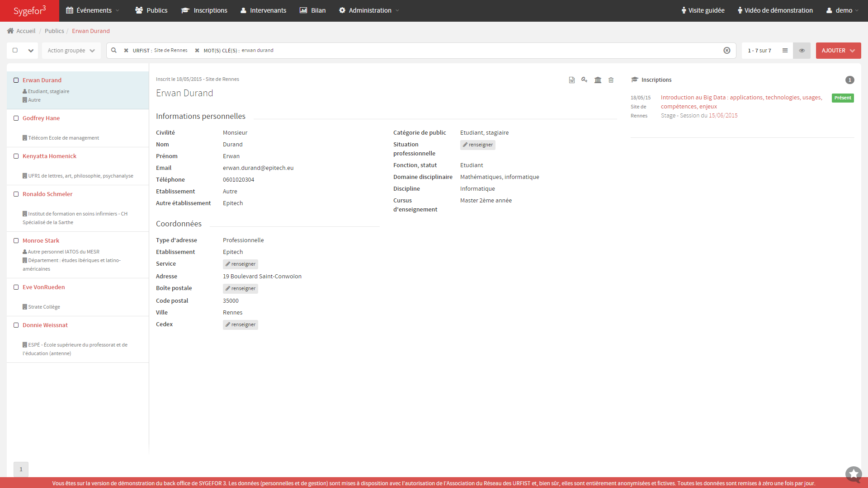Clear all search filters with circle-x icon
Viewport: 868px width, 488px height.
(x=727, y=51)
